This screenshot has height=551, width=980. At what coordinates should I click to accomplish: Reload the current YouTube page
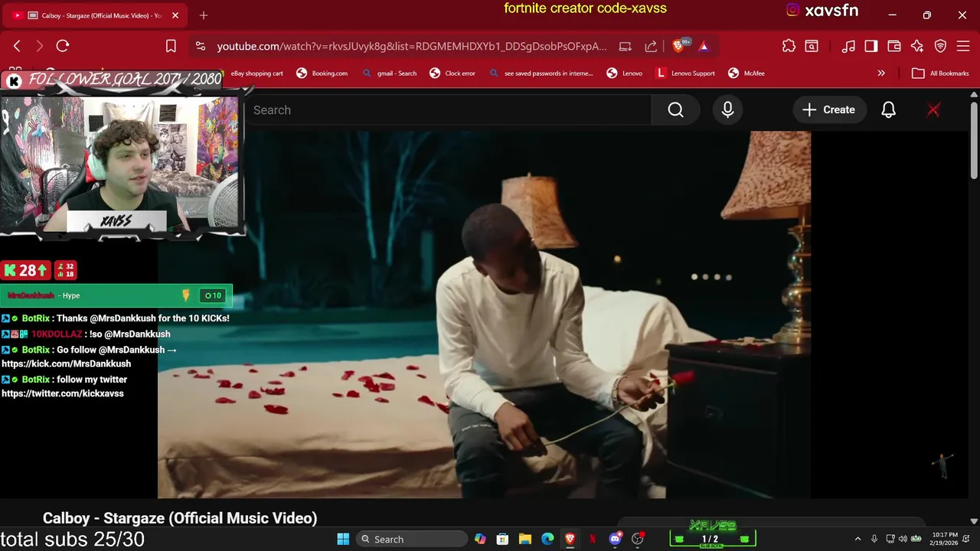coord(63,46)
